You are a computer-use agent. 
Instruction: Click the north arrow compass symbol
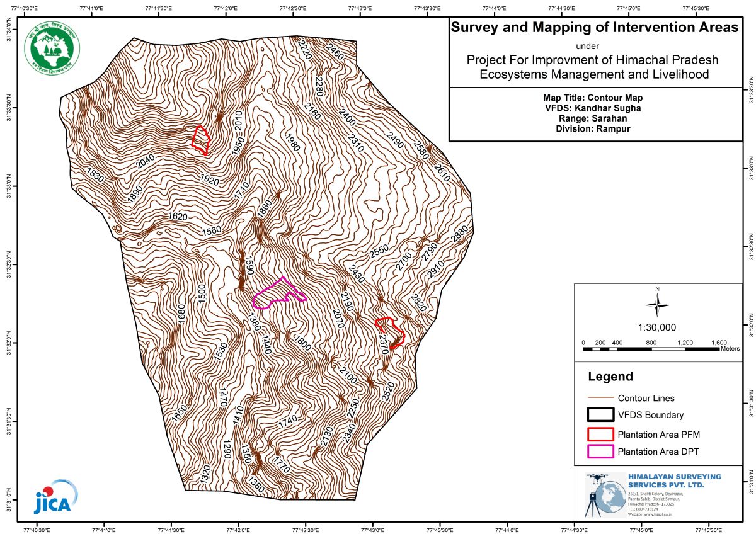[657, 305]
